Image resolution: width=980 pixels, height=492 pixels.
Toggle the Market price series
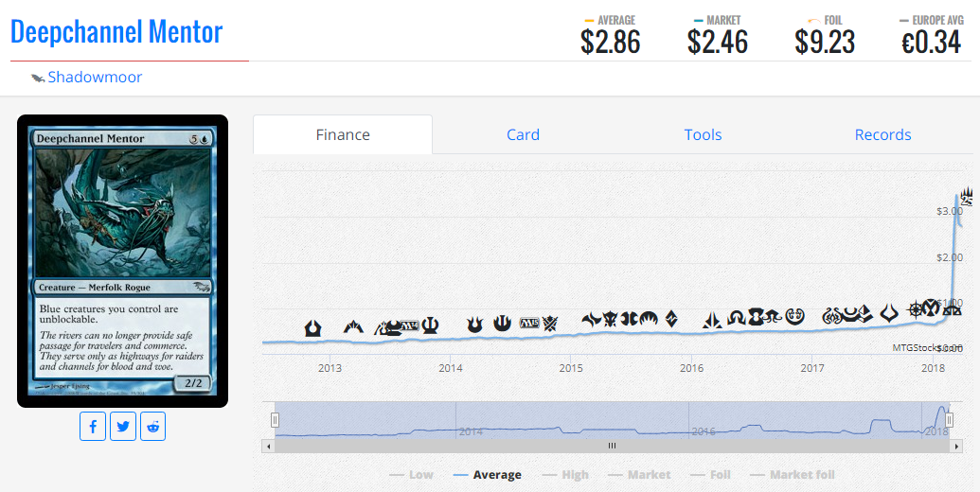click(x=639, y=475)
